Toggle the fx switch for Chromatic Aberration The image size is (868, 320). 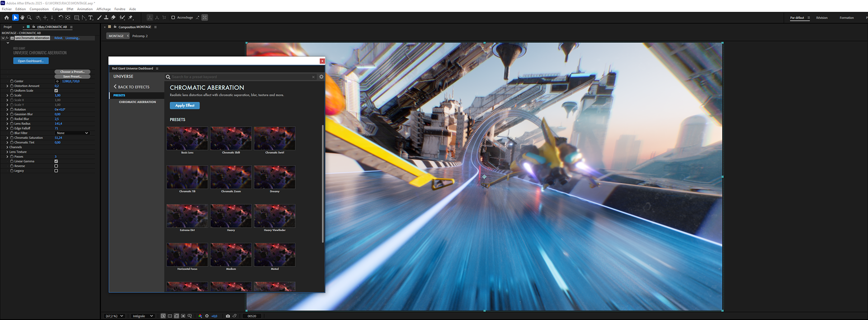[7, 38]
